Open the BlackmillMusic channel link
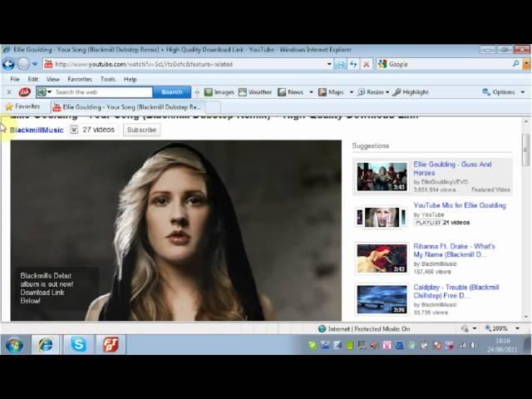Screen dimensions: 532x399 (x=37, y=130)
